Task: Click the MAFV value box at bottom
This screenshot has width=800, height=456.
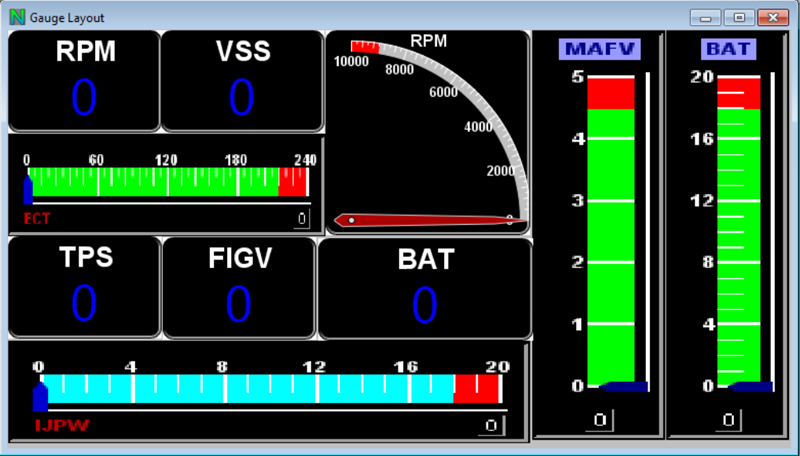Action: (599, 420)
